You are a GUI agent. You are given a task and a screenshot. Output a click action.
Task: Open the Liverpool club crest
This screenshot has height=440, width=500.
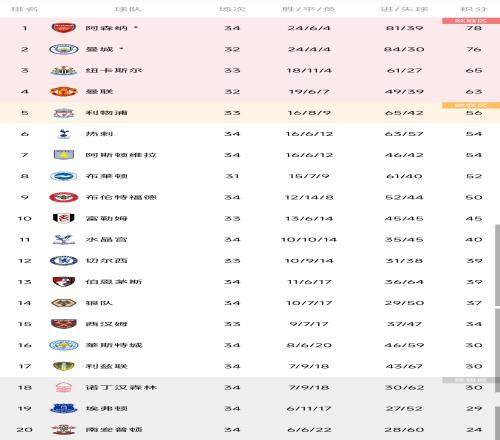(64, 113)
